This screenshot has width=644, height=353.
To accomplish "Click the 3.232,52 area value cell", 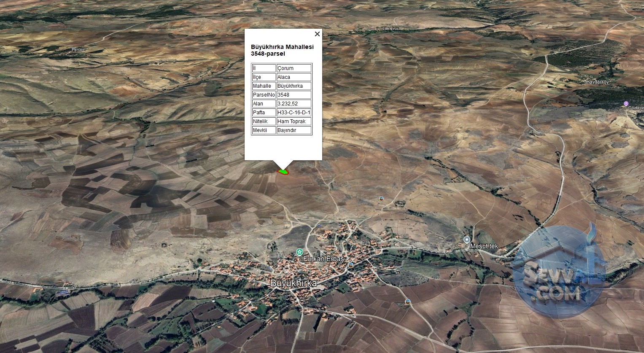I will click(x=294, y=103).
